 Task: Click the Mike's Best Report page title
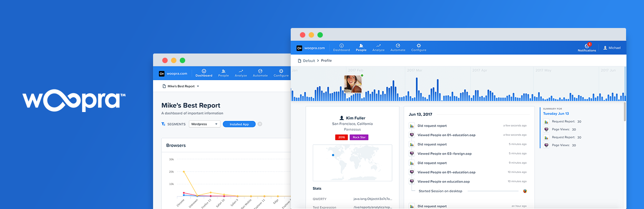click(191, 105)
